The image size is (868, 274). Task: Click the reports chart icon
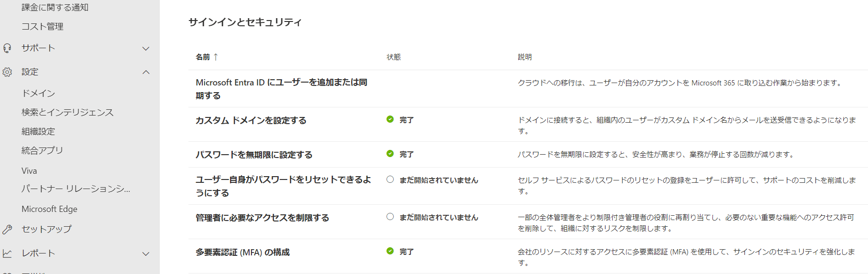[7, 253]
